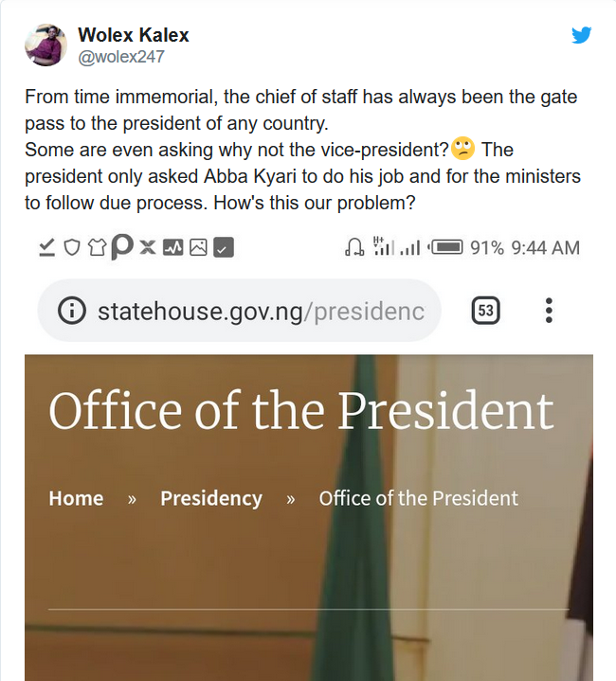
Task: Open the browser three-dot menu
Action: coord(549,310)
